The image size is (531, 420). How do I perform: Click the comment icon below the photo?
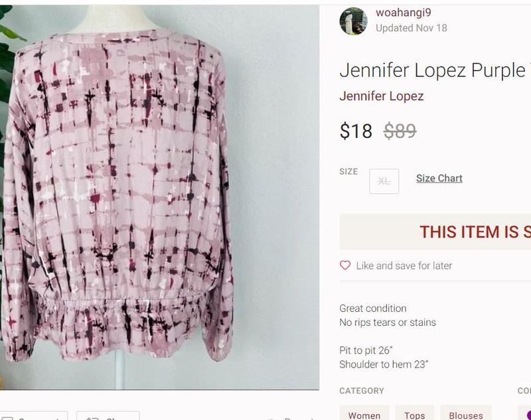(x=7, y=418)
